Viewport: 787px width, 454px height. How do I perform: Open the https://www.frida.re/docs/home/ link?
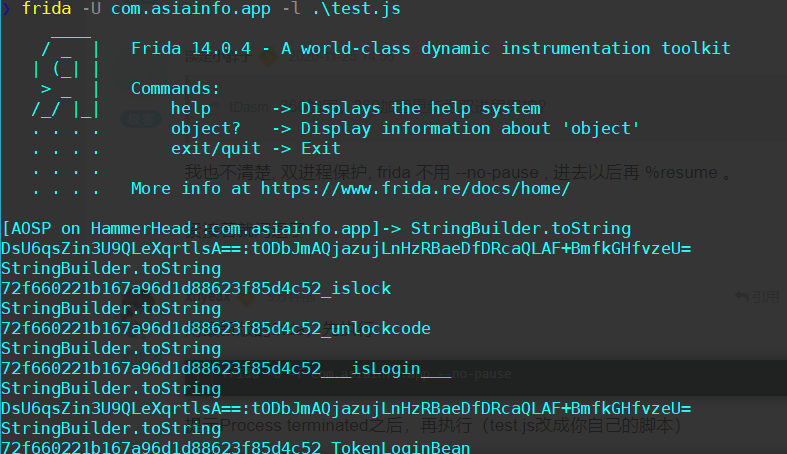pyautogui.click(x=416, y=189)
